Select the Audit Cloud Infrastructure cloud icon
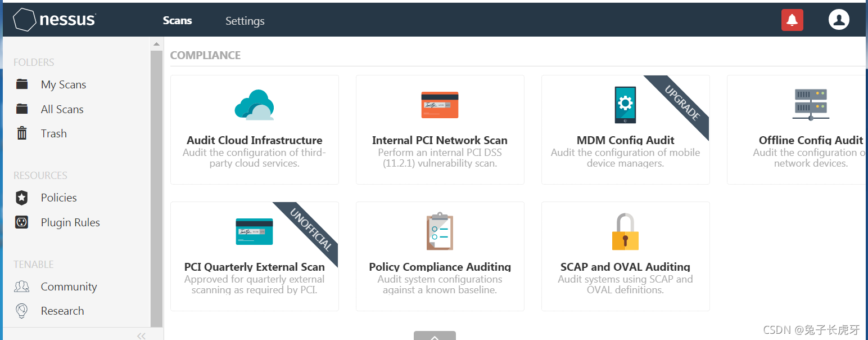The width and height of the screenshot is (868, 340). tap(254, 105)
